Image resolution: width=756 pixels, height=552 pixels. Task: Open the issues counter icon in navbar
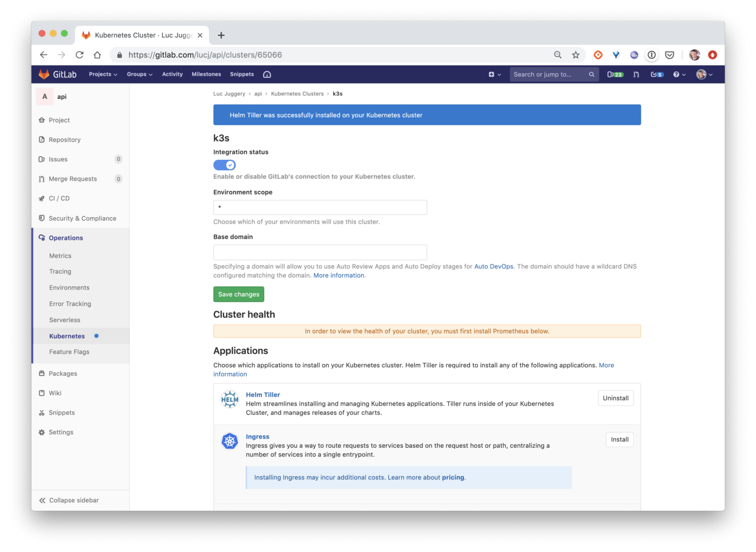615,75
